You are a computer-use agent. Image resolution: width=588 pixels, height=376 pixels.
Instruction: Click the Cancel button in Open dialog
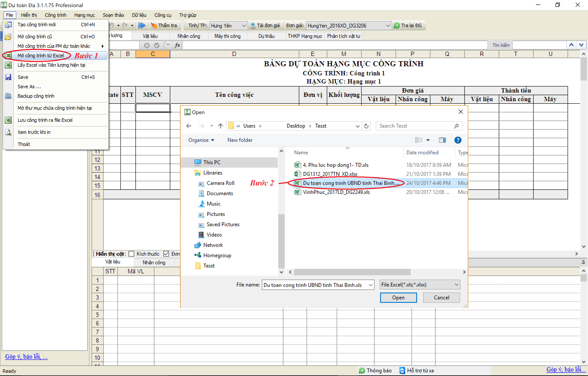(441, 297)
